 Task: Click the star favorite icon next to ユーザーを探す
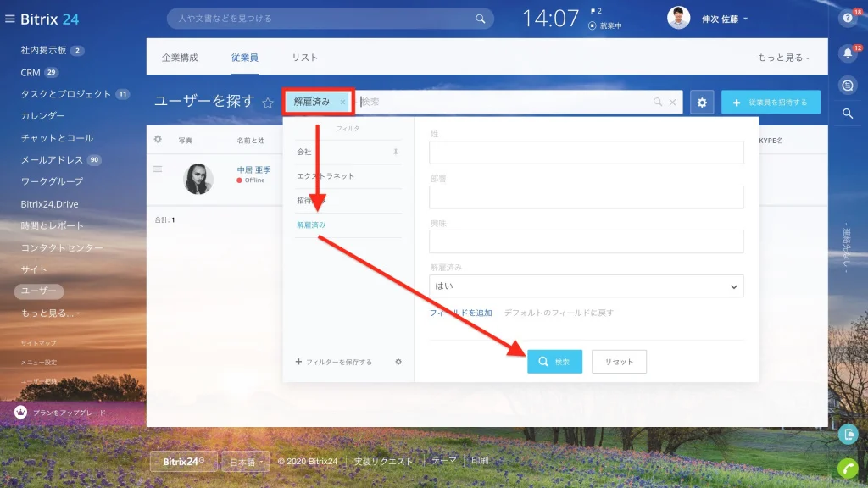pyautogui.click(x=268, y=103)
